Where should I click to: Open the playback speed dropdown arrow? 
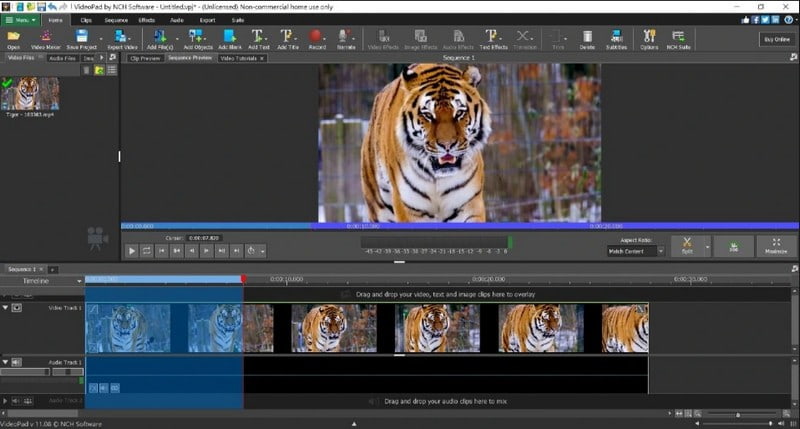[263, 251]
